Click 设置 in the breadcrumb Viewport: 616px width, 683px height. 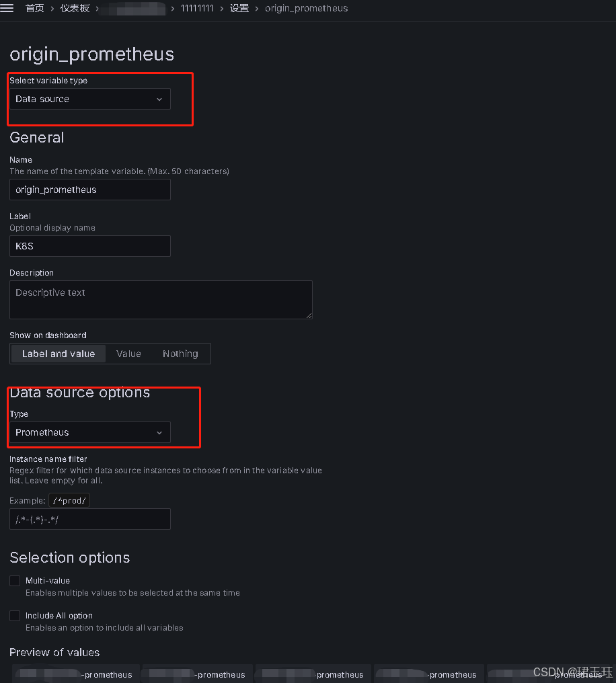239,8
